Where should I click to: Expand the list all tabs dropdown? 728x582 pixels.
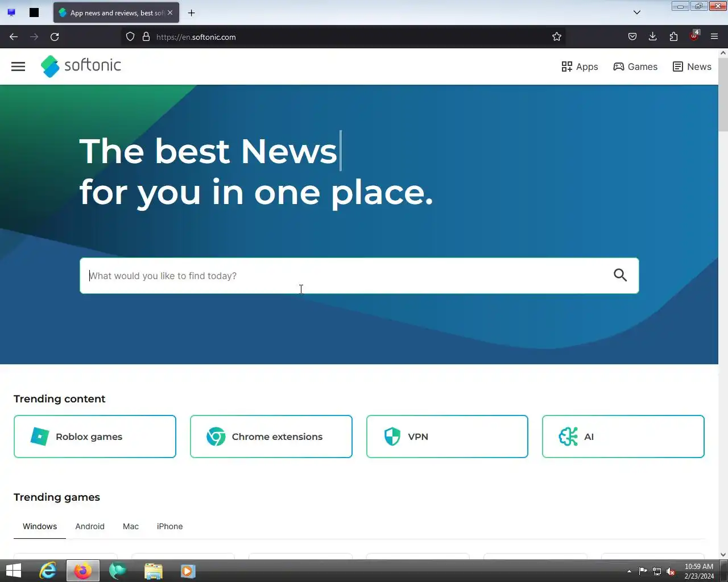click(637, 13)
